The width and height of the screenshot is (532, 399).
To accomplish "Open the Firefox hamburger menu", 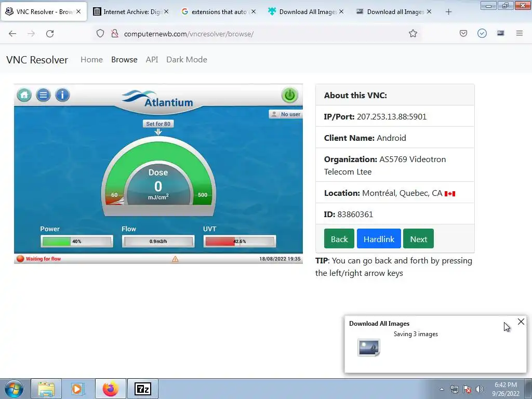I will click(520, 33).
